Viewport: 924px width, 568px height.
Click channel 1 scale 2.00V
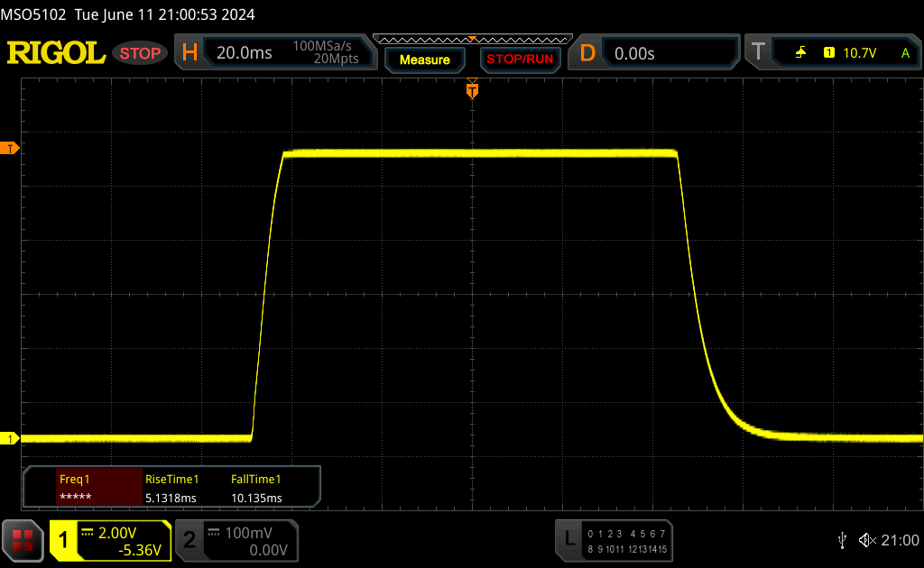click(x=117, y=533)
